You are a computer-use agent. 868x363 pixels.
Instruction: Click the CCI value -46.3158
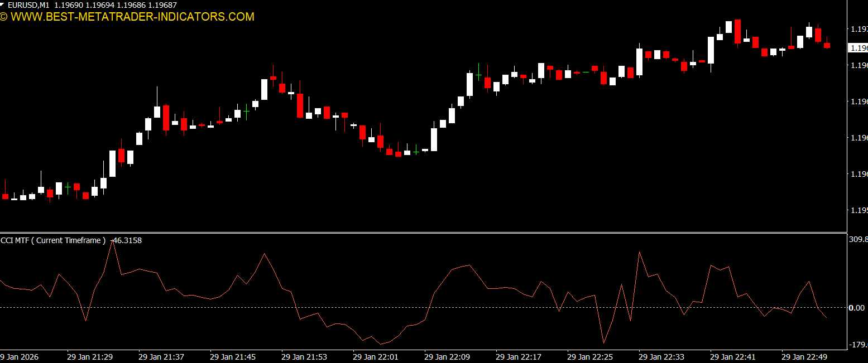[x=126, y=240]
